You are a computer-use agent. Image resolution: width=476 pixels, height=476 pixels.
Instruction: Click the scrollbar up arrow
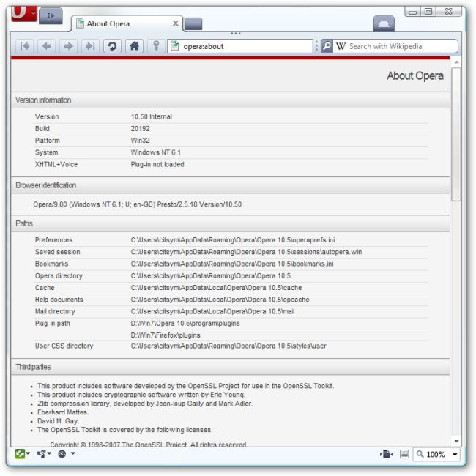pyautogui.click(x=456, y=62)
